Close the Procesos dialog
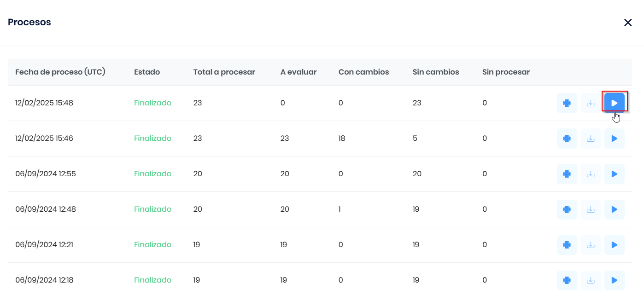 [x=628, y=23]
